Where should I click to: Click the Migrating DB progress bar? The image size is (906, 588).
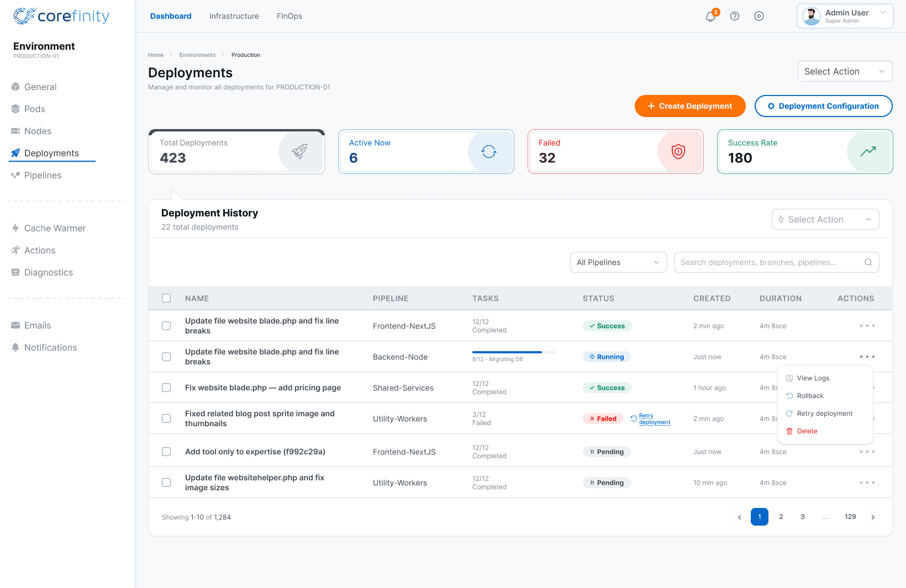[x=514, y=352]
